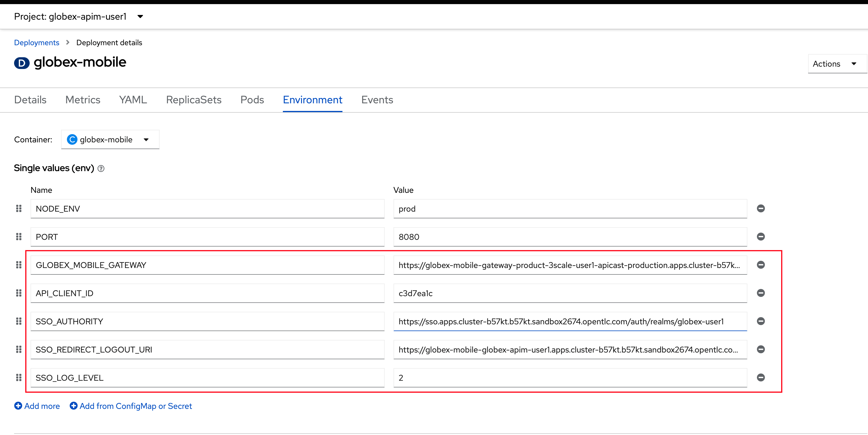This screenshot has height=435, width=868.
Task: Edit the API_CLIENT_ID name field
Action: point(207,293)
